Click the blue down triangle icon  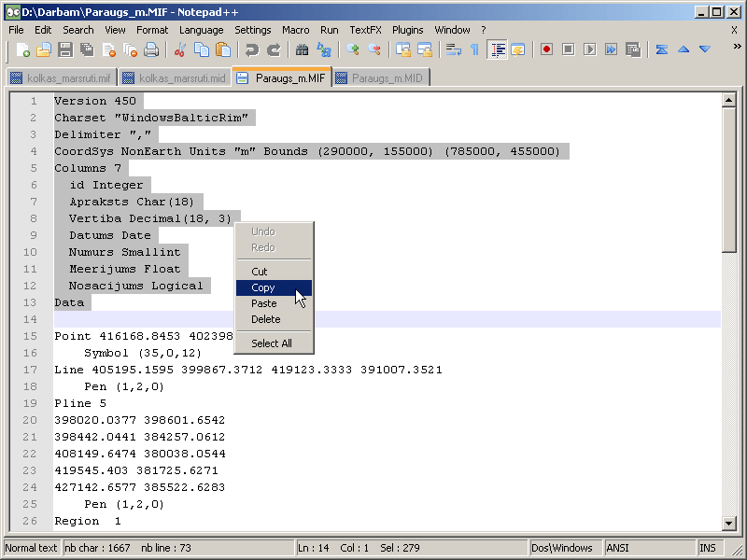point(705,49)
